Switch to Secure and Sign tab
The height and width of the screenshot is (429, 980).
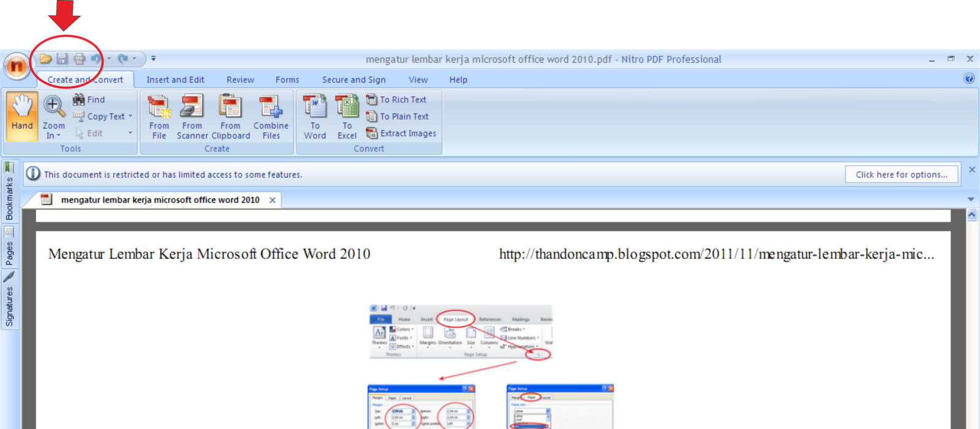(x=354, y=80)
